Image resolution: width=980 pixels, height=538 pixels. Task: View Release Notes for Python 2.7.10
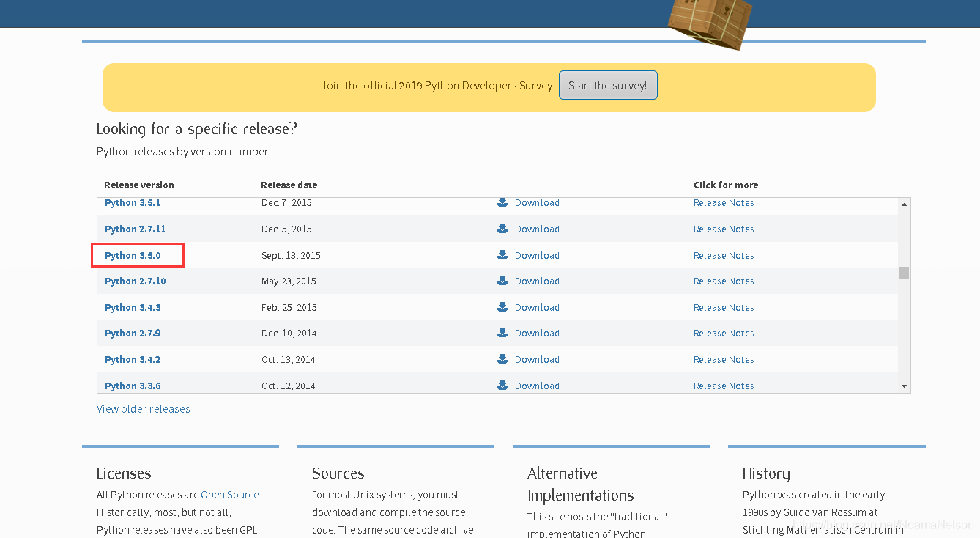point(724,281)
